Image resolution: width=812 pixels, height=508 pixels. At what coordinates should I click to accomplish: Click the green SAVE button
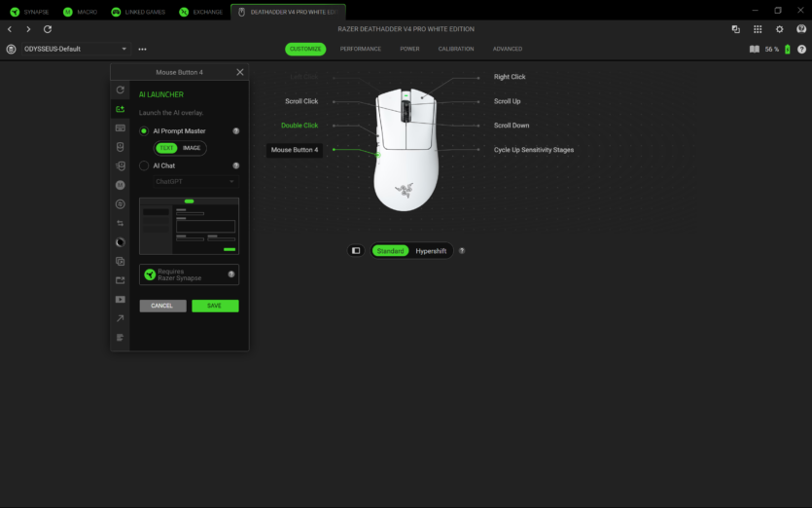click(x=215, y=306)
